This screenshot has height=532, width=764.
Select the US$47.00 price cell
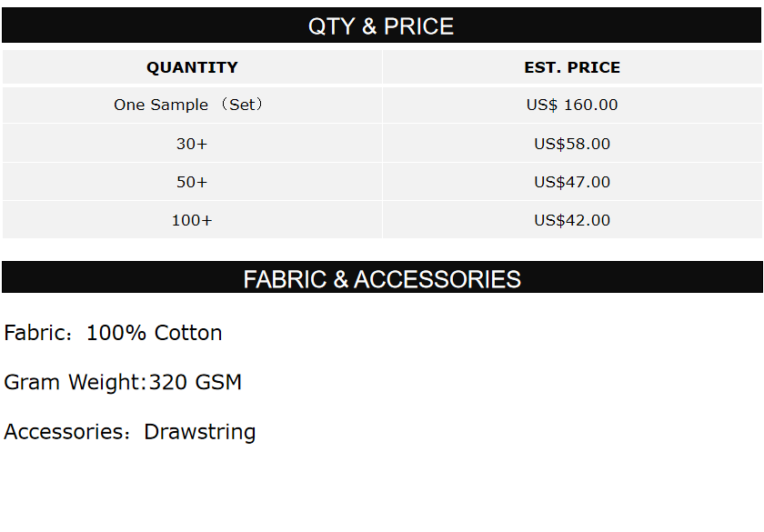[x=572, y=182]
